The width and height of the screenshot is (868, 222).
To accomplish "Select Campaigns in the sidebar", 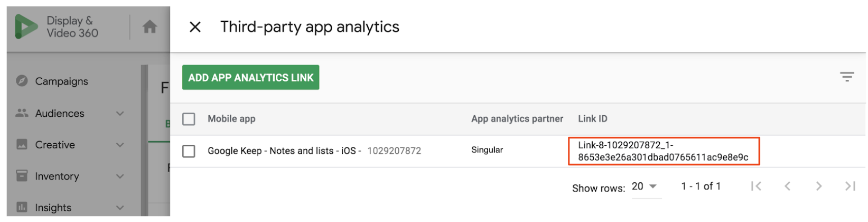I will click(61, 81).
